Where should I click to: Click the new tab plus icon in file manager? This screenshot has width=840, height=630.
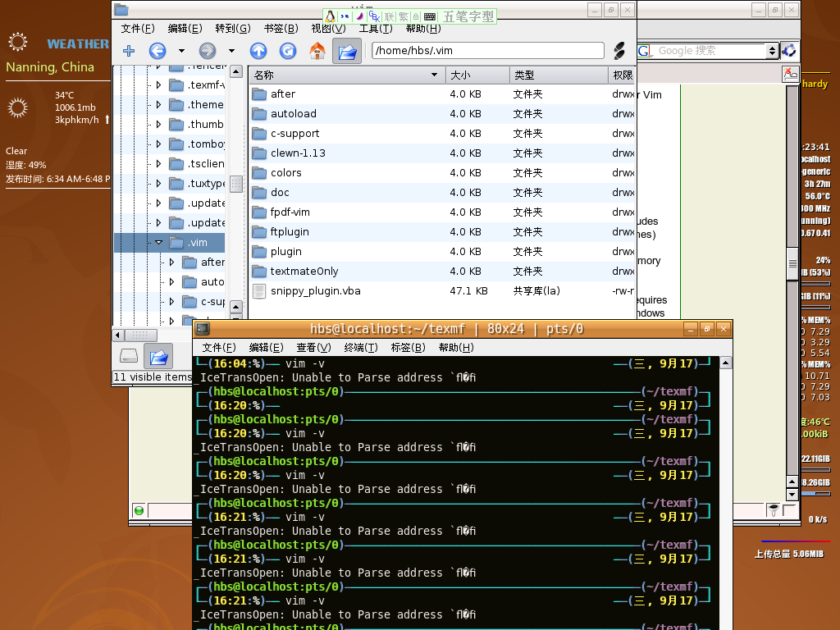pyautogui.click(x=129, y=51)
